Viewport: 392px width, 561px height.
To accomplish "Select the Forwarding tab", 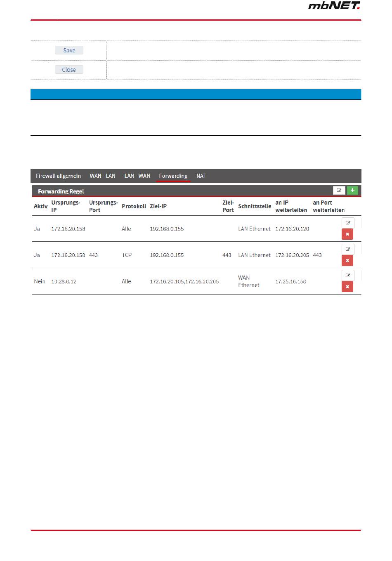I will point(173,176).
